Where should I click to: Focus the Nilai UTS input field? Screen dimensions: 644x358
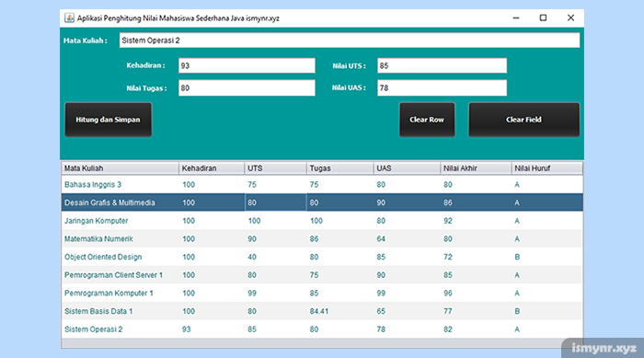(x=442, y=65)
